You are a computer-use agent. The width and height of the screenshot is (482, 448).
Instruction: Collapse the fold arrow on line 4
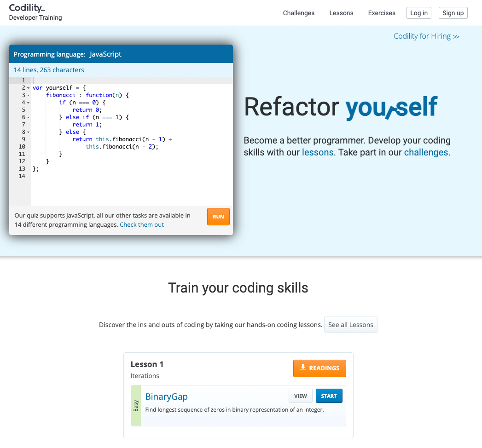[x=28, y=103]
